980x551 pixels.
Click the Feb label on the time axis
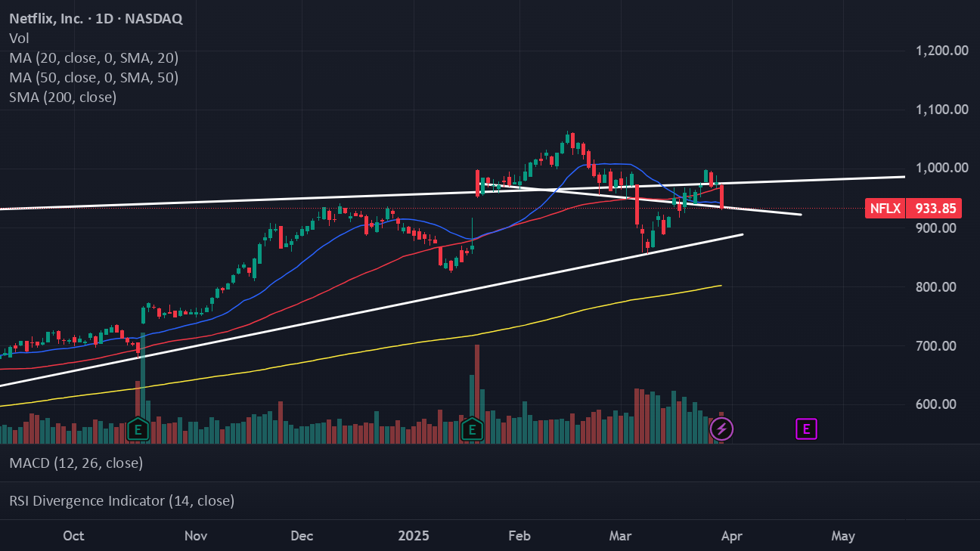519,536
